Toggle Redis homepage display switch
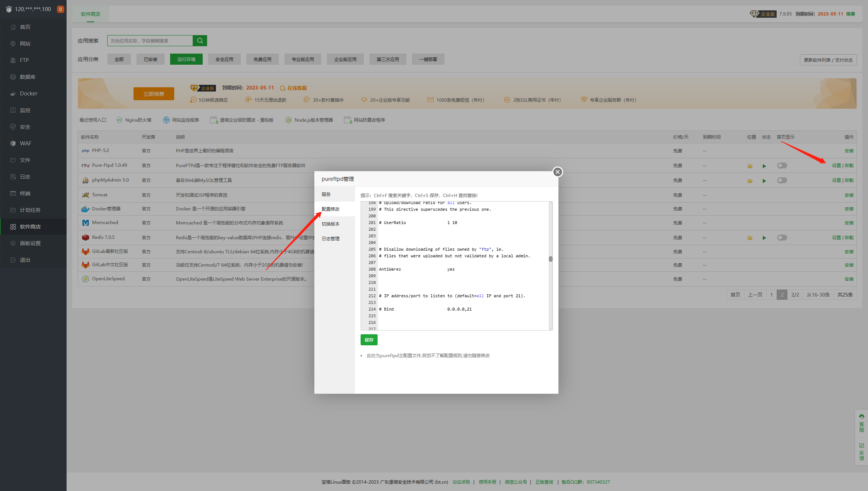The height and width of the screenshot is (491, 868). coord(782,238)
